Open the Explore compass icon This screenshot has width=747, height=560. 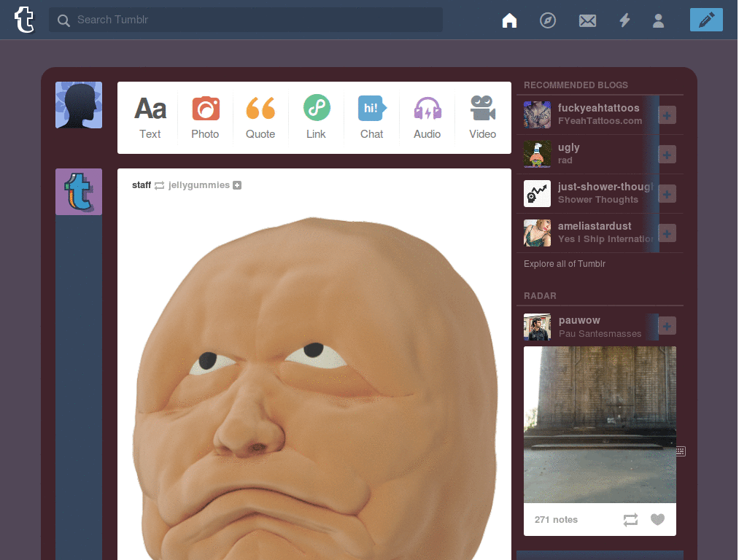click(x=548, y=20)
